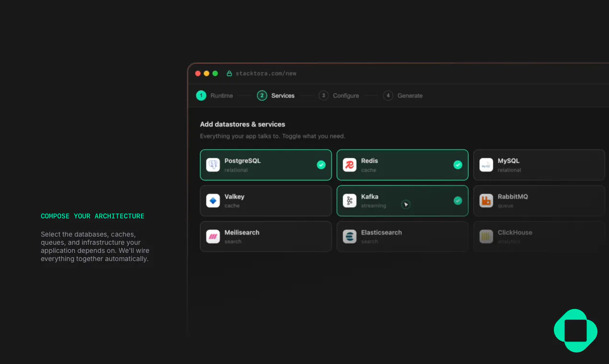Click the RabbitMQ logo icon
This screenshot has height=364, width=609.
486,201
